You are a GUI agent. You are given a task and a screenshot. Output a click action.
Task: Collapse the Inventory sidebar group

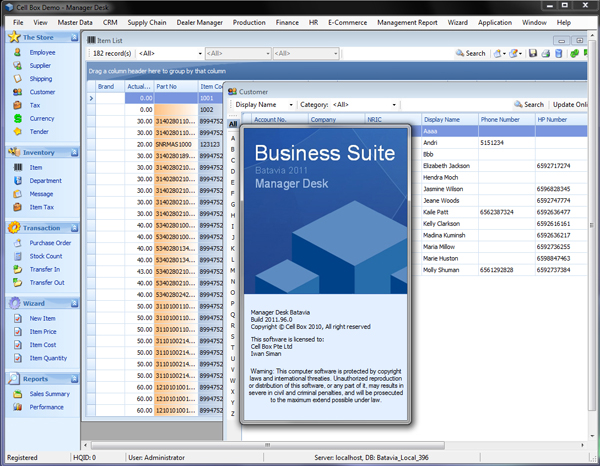pos(74,152)
